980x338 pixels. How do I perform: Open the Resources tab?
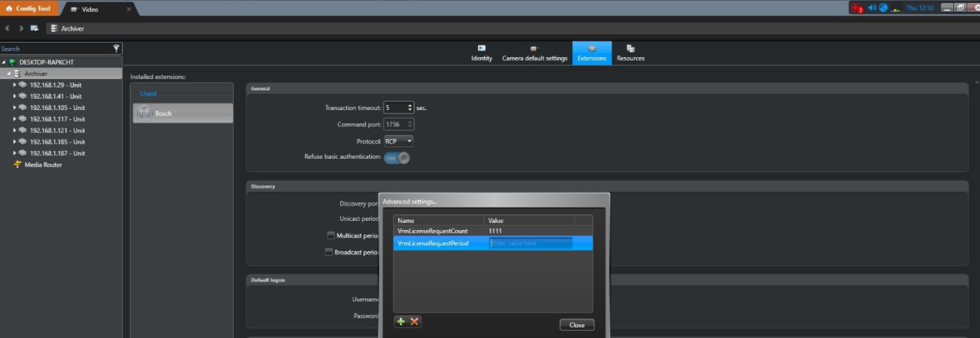click(631, 54)
